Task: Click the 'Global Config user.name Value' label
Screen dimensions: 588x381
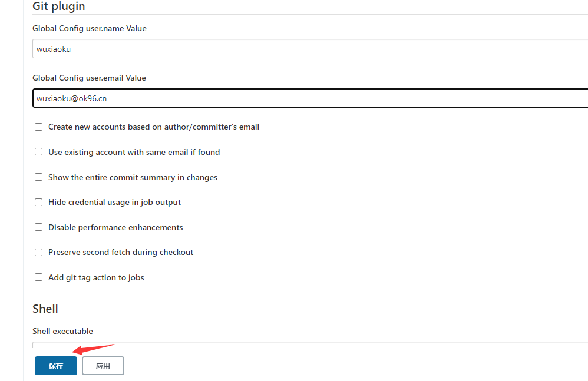Action: pos(90,28)
